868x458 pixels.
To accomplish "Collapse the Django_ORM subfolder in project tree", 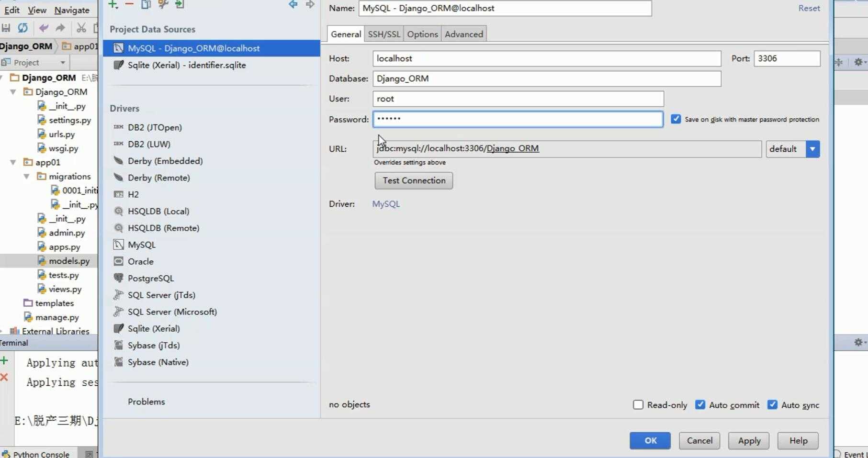I will (x=13, y=92).
